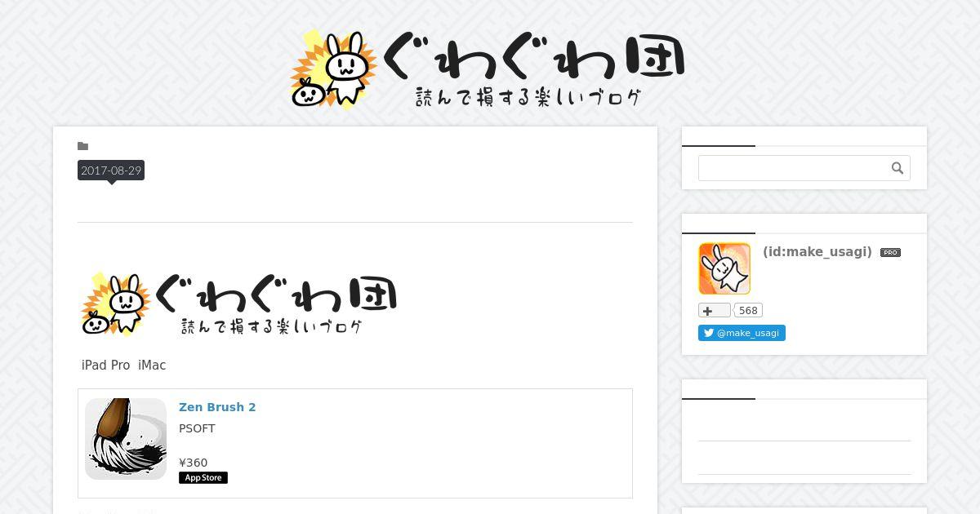
Task: Click the 568 subscriber count
Action: (748, 310)
